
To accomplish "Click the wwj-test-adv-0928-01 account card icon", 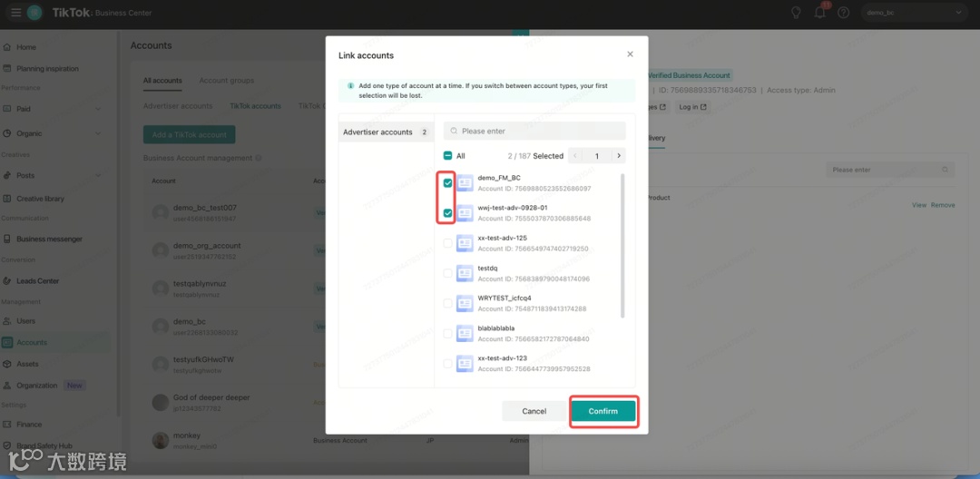I will click(x=465, y=213).
